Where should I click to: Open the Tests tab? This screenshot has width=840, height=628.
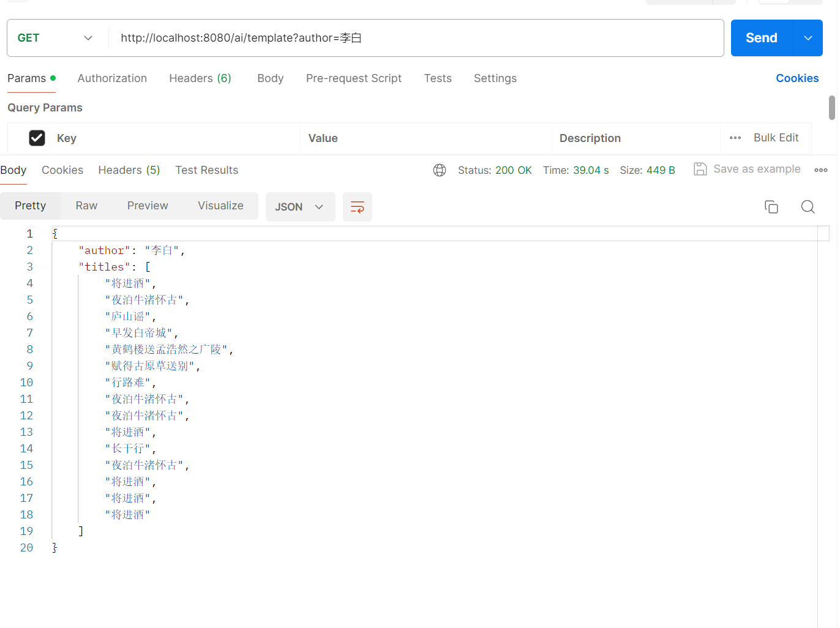coord(438,78)
